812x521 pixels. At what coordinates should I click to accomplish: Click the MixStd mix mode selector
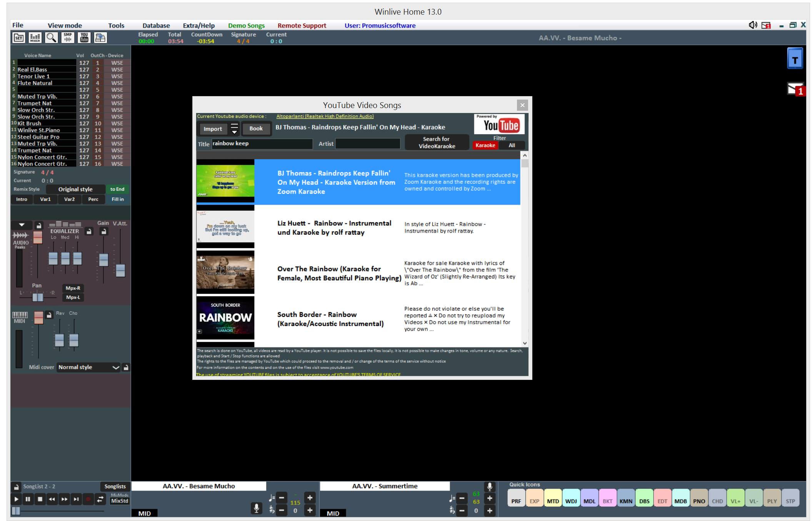coord(120,501)
